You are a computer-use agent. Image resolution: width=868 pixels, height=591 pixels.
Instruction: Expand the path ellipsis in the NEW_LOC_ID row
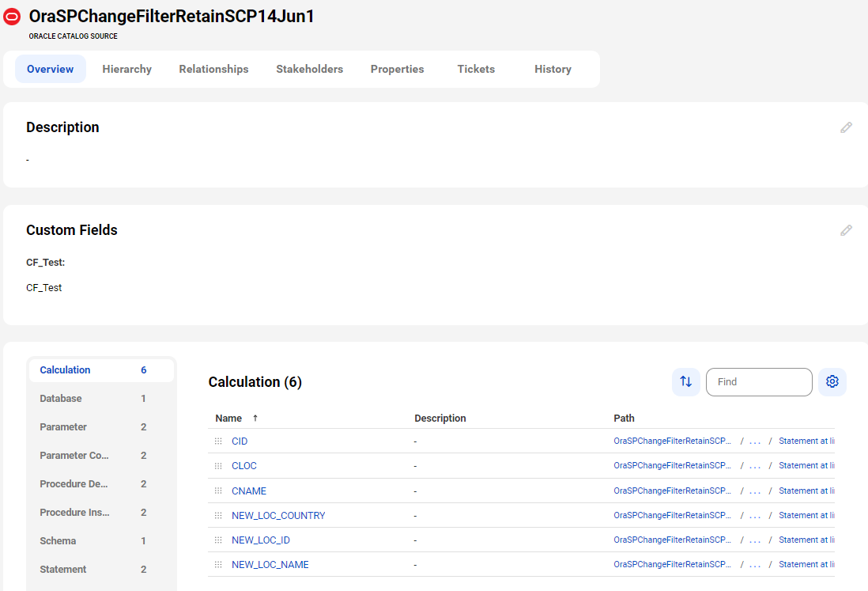click(x=755, y=540)
